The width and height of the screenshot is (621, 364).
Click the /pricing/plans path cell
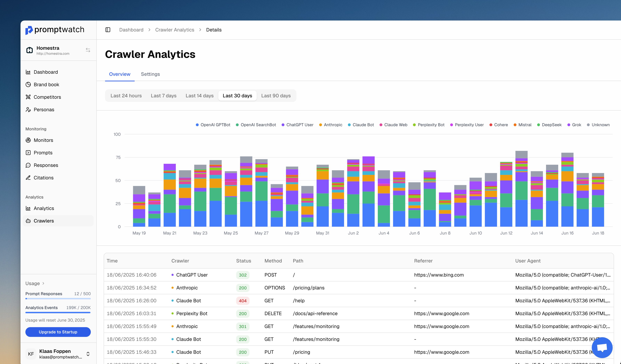tap(309, 288)
